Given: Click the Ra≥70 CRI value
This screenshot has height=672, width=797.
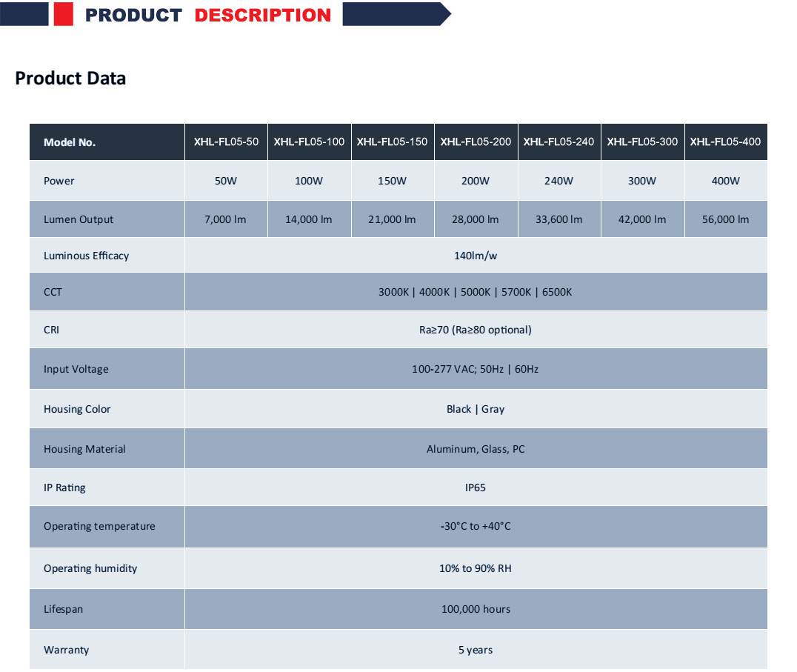Looking at the screenshot, I should [476, 330].
